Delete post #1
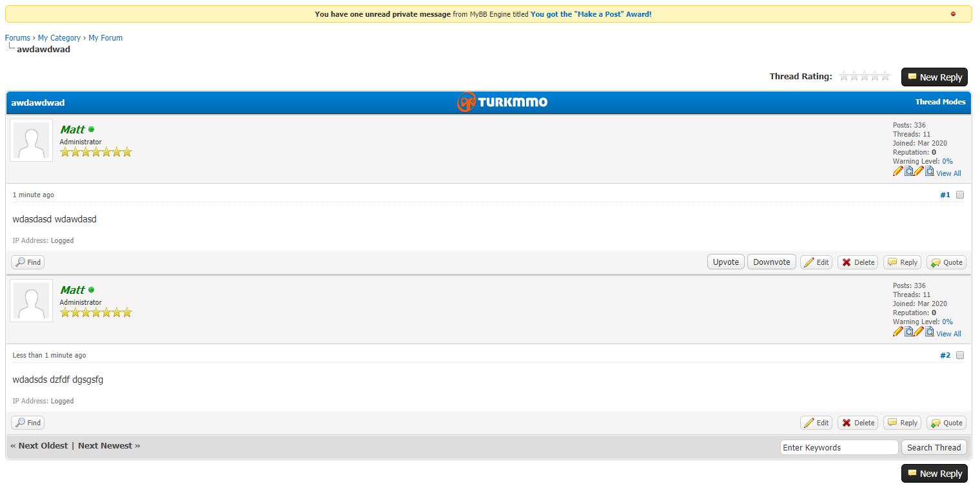The image size is (980, 493). 858,262
